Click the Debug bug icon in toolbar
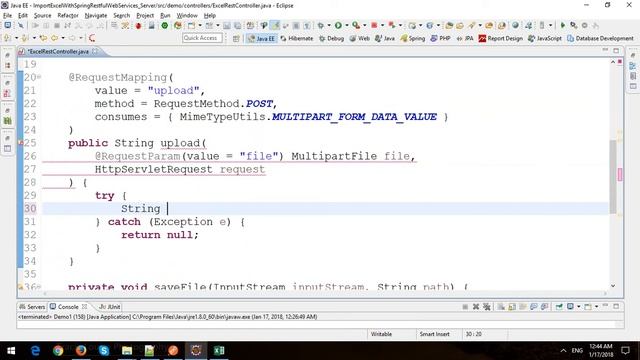This screenshot has height=360, width=640. (x=321, y=25)
